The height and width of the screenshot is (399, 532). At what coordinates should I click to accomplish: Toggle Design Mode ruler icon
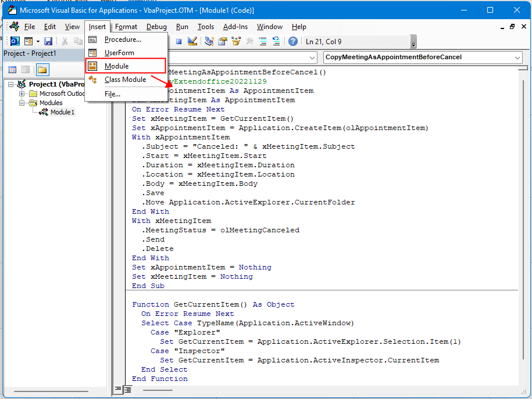pyautogui.click(x=192, y=41)
